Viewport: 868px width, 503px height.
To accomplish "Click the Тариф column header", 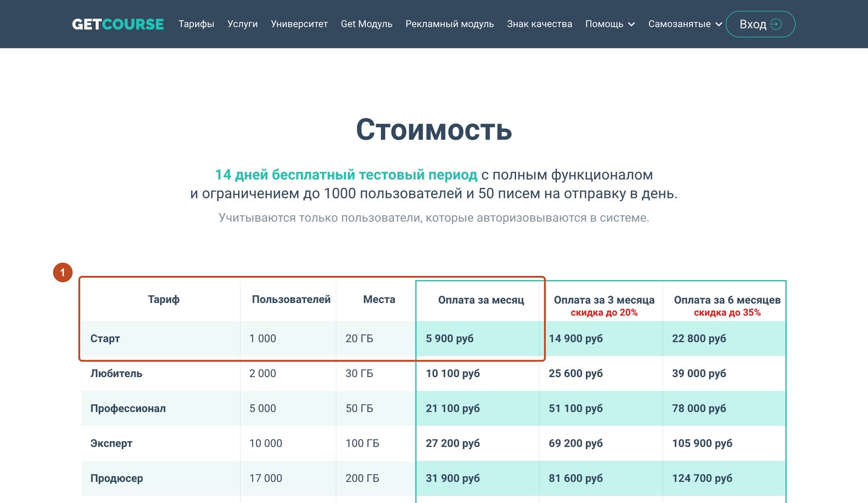I will click(x=164, y=299).
